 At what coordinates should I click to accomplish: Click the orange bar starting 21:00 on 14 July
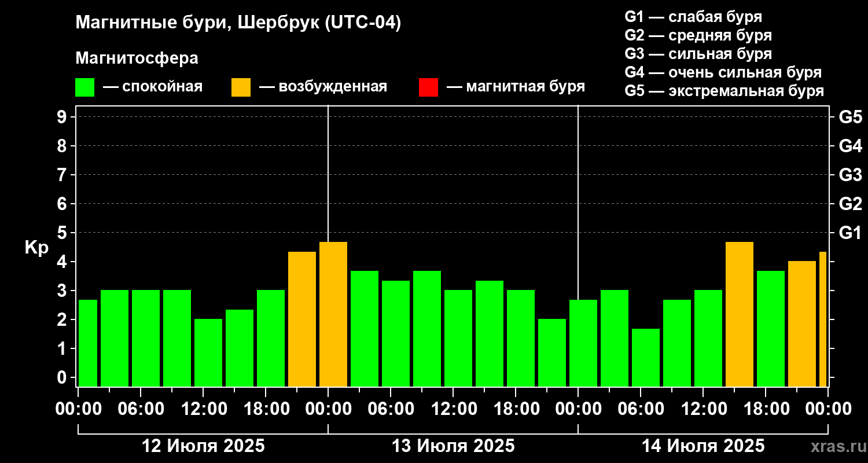802,324
